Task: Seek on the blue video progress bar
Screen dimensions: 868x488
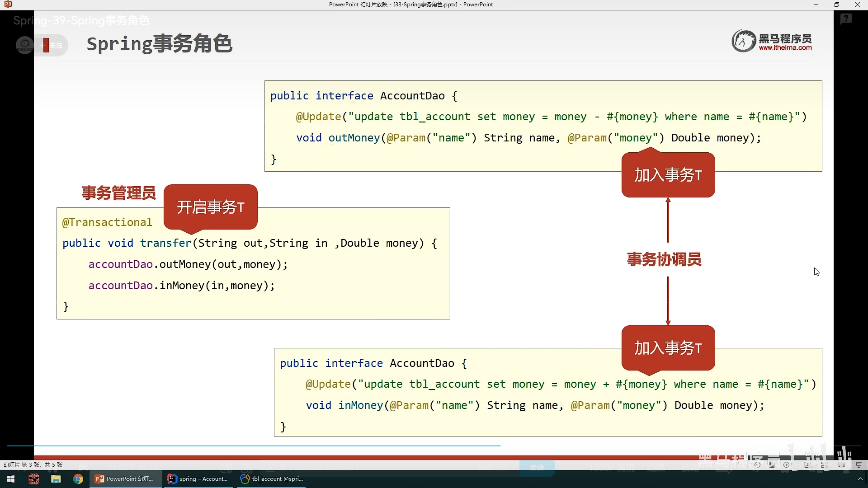Action: (x=253, y=446)
